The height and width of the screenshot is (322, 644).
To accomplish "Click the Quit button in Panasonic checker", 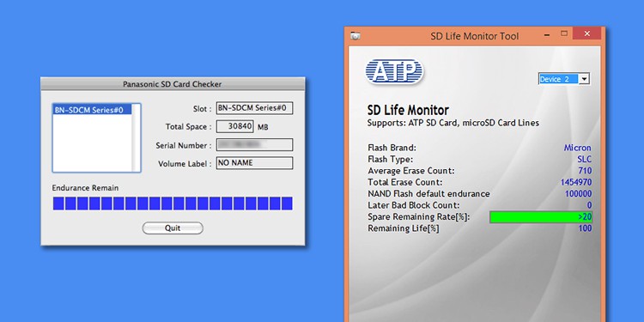I will click(x=173, y=228).
